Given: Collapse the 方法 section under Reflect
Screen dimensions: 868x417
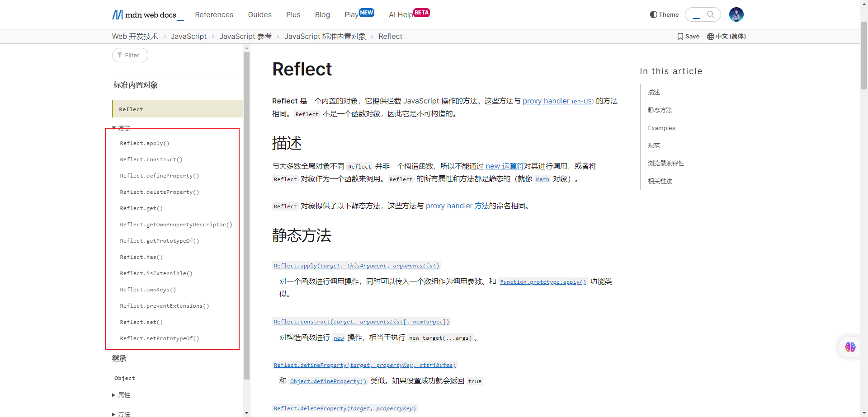Looking at the screenshot, I should click(114, 128).
